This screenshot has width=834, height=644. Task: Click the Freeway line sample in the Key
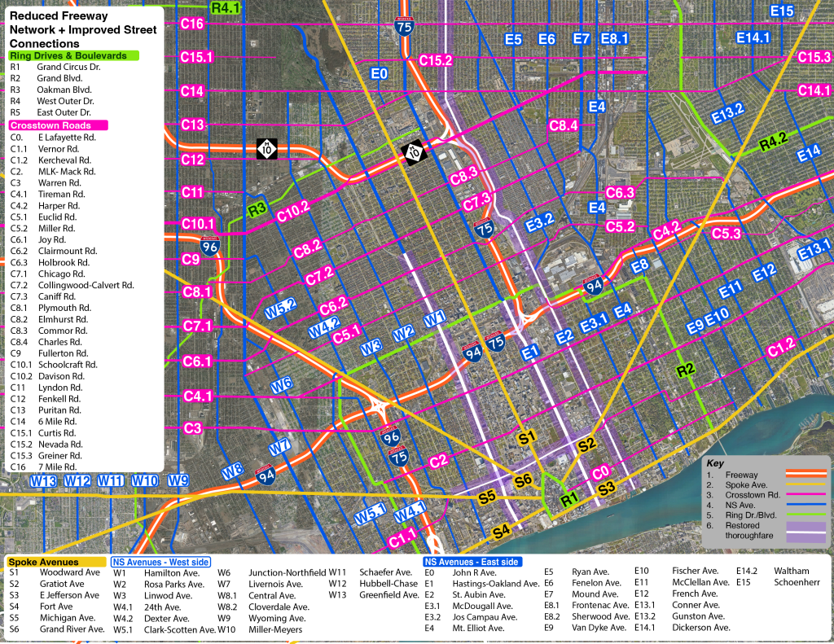[799, 475]
